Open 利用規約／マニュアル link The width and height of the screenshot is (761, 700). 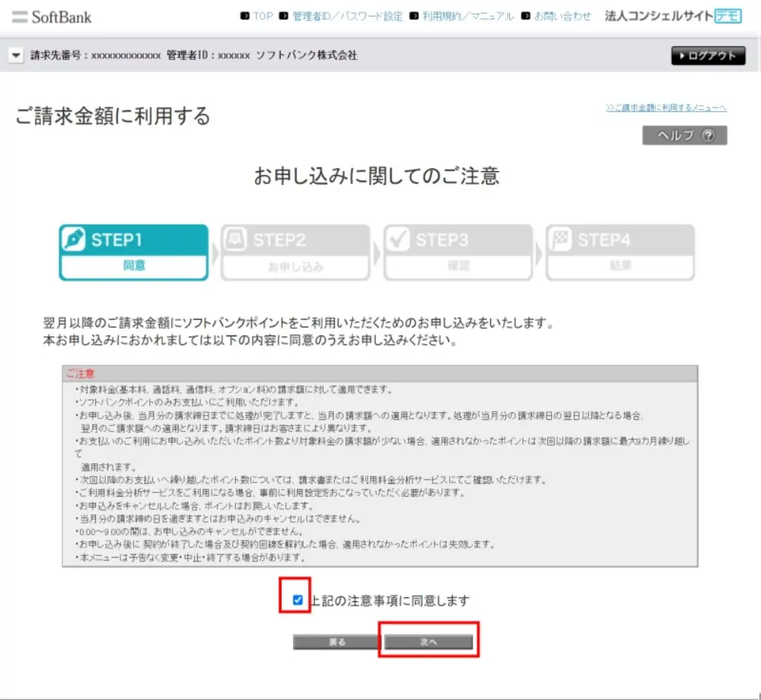click(468, 16)
